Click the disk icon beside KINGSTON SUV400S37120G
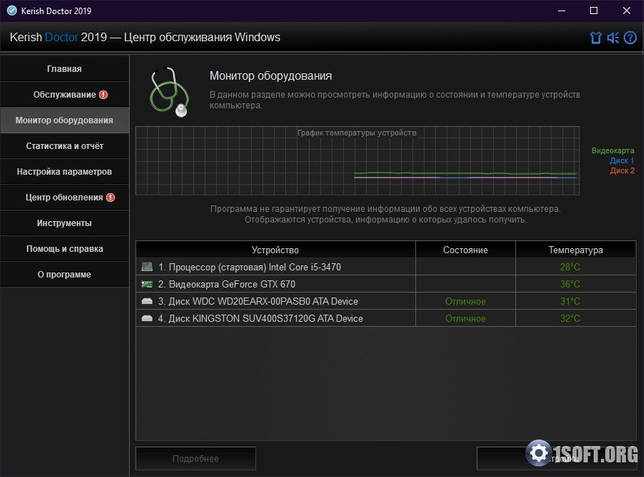This screenshot has height=477, width=644. pyautogui.click(x=147, y=318)
